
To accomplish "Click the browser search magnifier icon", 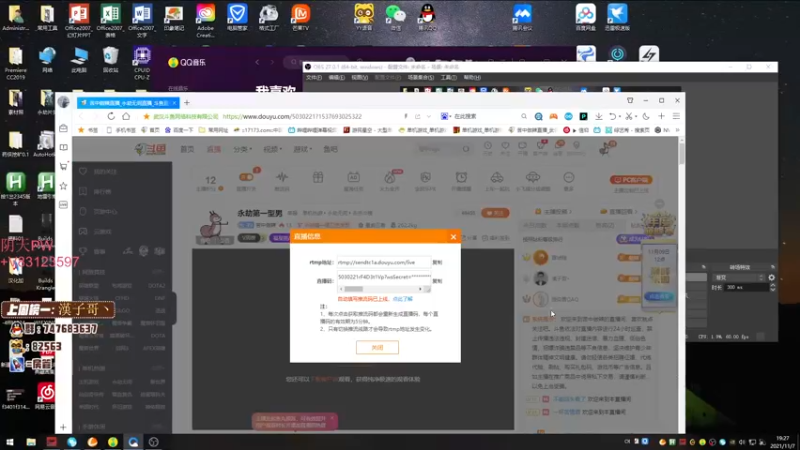I will [524, 116].
